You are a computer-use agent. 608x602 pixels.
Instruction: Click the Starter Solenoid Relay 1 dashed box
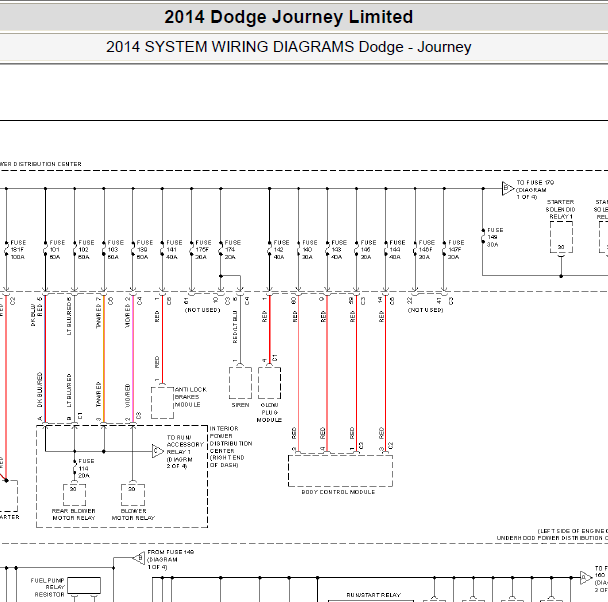(561, 237)
